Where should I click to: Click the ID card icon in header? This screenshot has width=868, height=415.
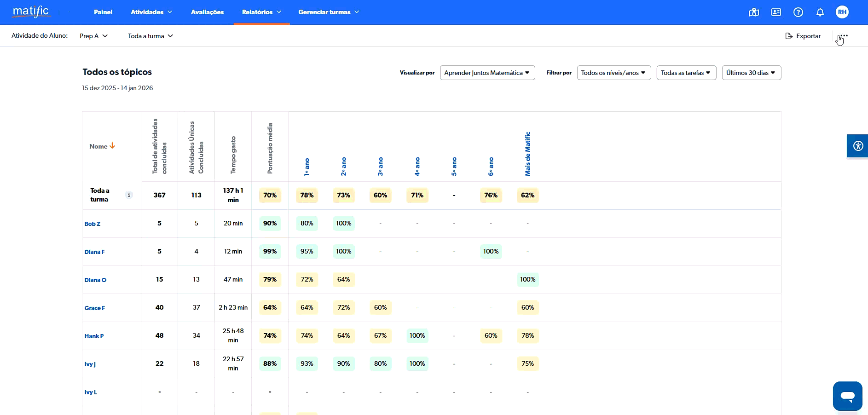pyautogui.click(x=776, y=12)
